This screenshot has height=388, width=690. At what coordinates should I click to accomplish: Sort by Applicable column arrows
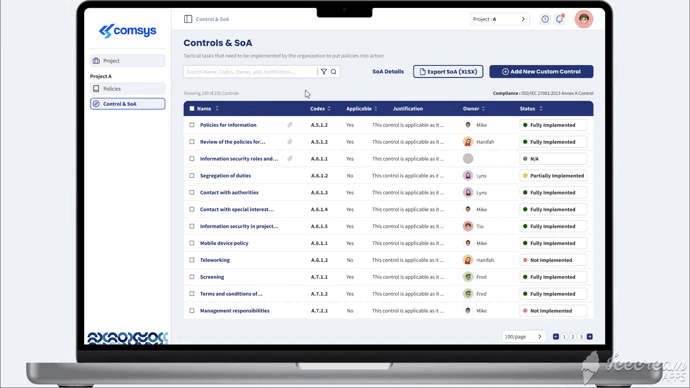pyautogui.click(x=375, y=109)
